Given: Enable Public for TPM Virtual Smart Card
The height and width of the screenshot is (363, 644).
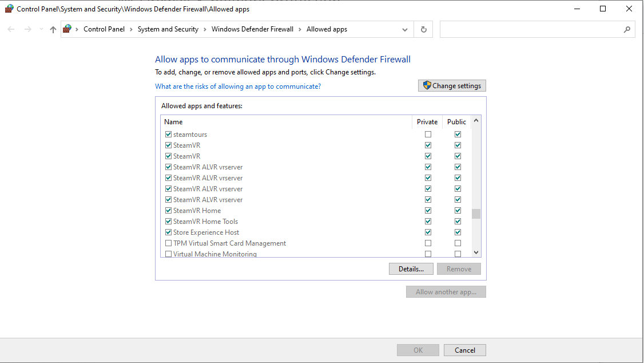Looking at the screenshot, I should tap(458, 243).
